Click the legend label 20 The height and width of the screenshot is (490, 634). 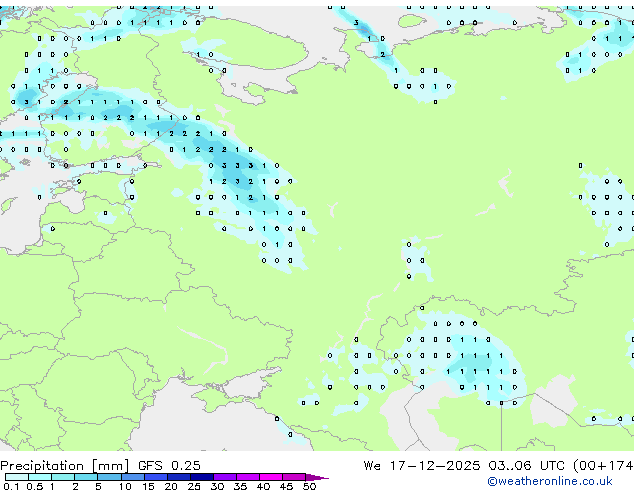[171, 486]
